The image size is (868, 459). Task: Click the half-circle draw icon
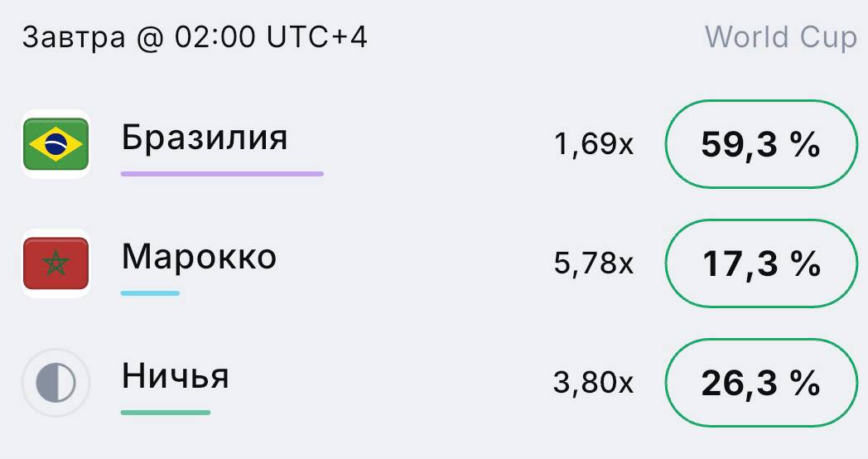[56, 383]
